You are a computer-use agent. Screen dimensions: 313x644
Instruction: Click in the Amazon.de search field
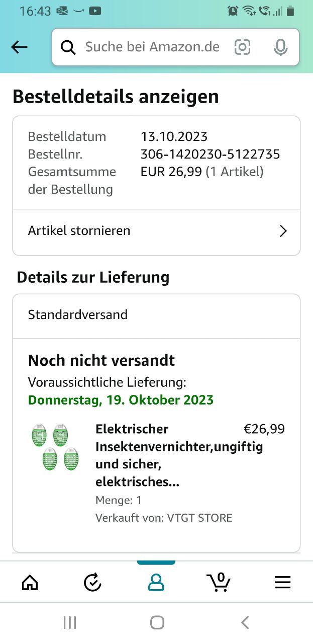tap(152, 47)
